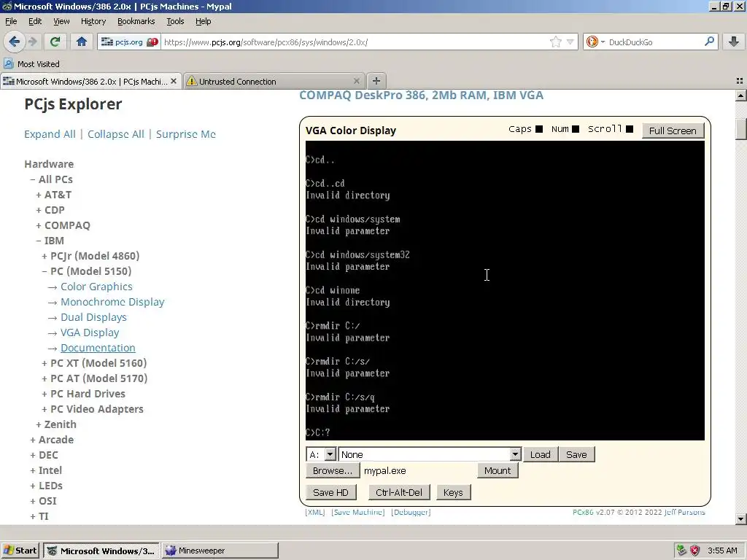Open the None diskette dropdown list
Screen dimensions: 747x560
click(x=515, y=454)
